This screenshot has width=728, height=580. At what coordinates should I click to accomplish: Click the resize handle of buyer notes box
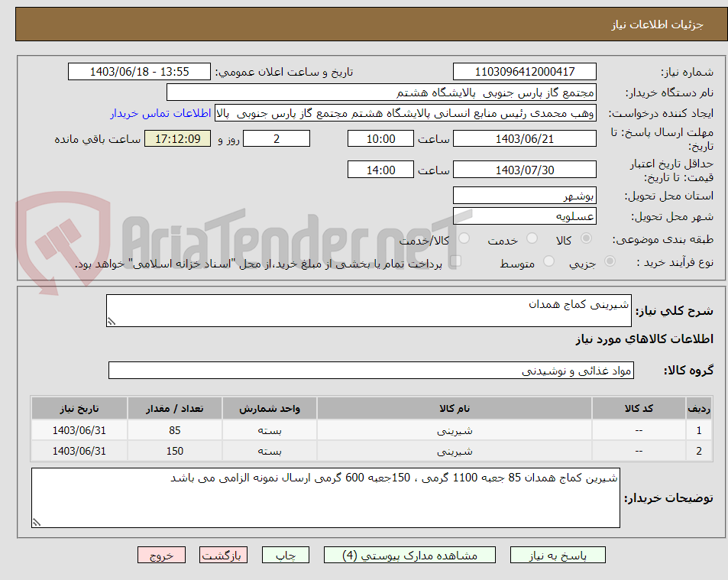(37, 522)
